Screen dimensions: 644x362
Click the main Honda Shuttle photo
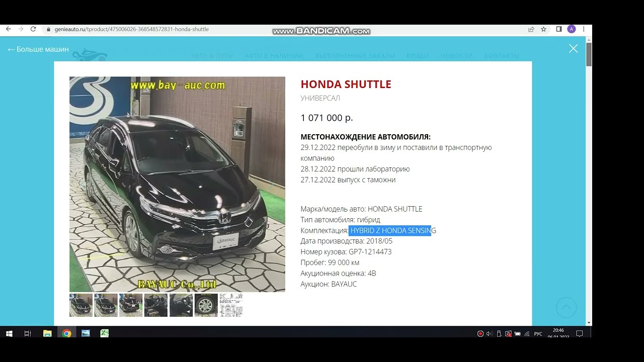(177, 184)
